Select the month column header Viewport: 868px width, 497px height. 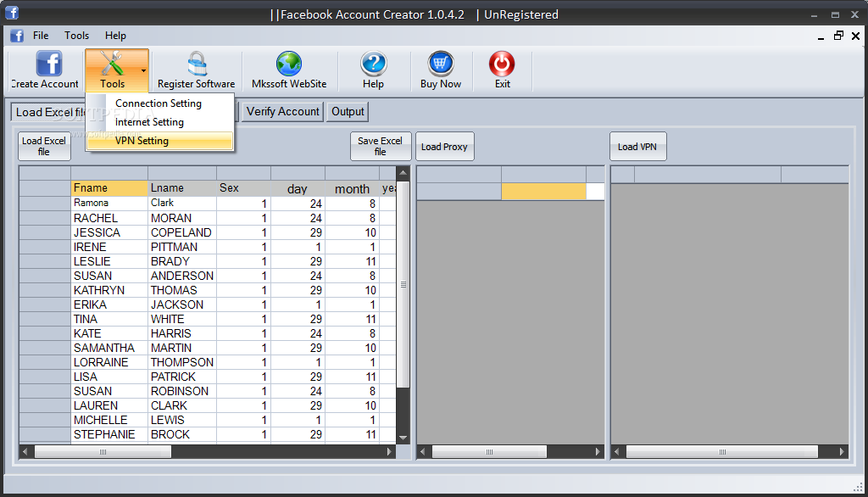coord(352,188)
